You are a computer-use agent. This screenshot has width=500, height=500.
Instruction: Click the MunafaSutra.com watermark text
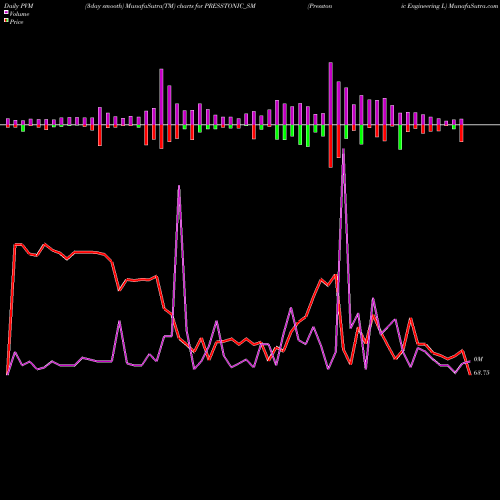[473, 6]
